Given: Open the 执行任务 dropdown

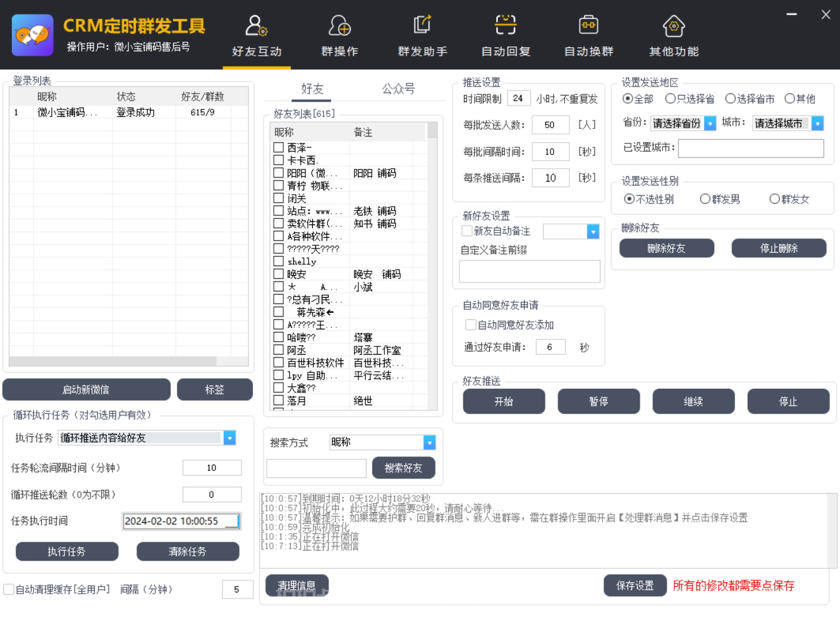Looking at the screenshot, I should 229,437.
